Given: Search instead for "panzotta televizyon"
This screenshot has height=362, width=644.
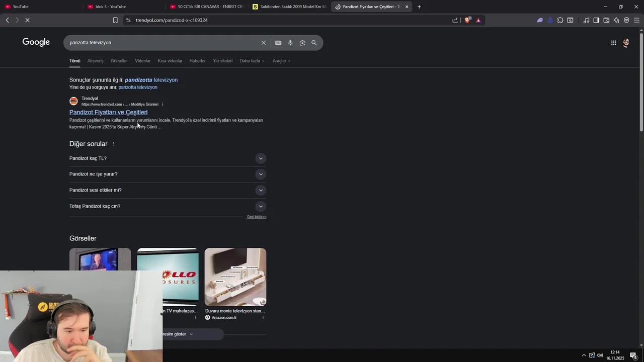Looking at the screenshot, I should [x=138, y=87].
